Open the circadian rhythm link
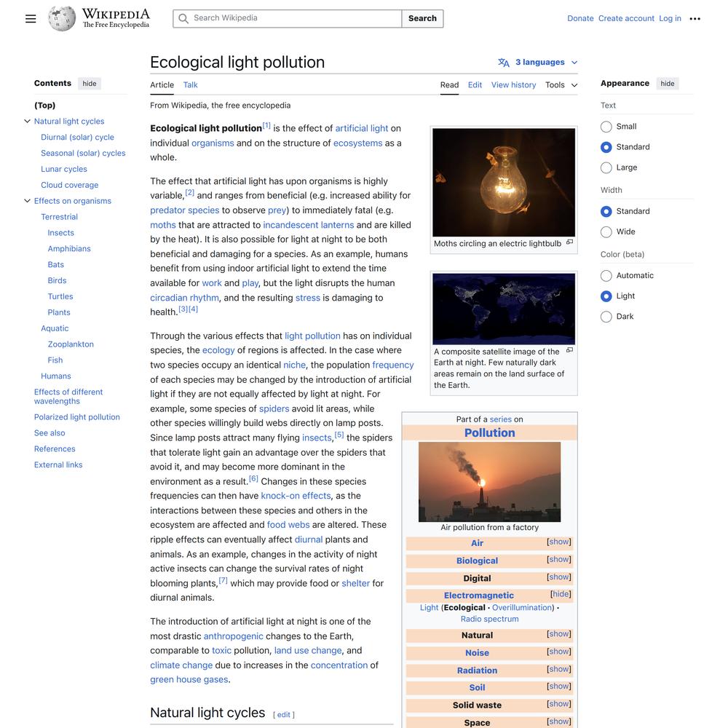 click(x=184, y=298)
